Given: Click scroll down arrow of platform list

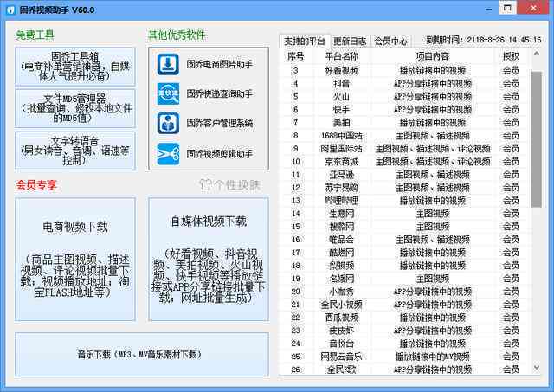Looking at the screenshot, I should click(537, 368).
